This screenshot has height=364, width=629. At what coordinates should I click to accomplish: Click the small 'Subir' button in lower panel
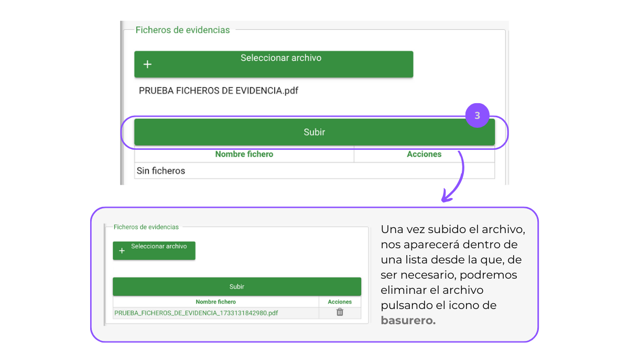(237, 286)
